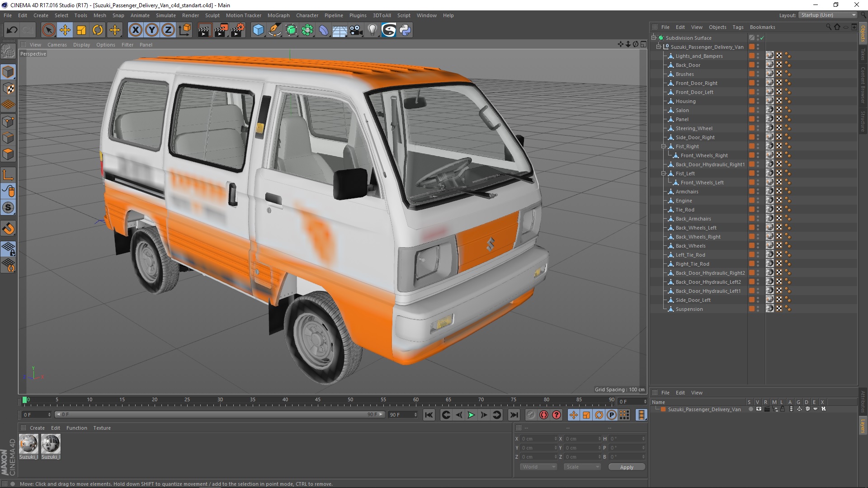Click the Undo arrow icon
This screenshot has height=488, width=868.
(x=12, y=30)
